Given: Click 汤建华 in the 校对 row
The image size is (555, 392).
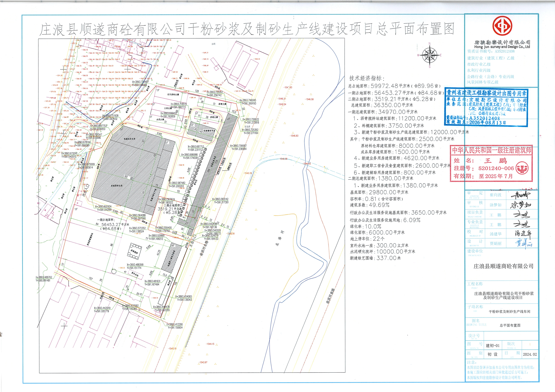Looking at the screenshot, I should point(496,234).
